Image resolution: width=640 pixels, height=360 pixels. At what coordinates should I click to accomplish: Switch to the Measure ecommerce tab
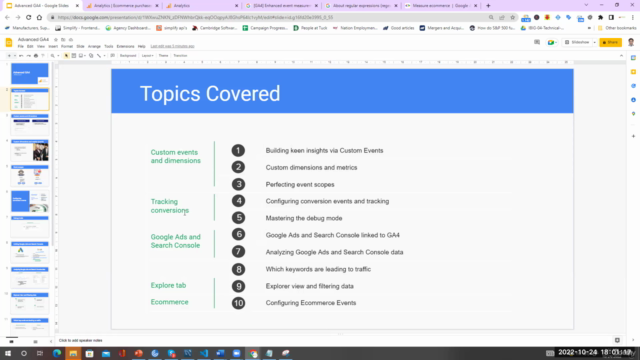coord(440,6)
